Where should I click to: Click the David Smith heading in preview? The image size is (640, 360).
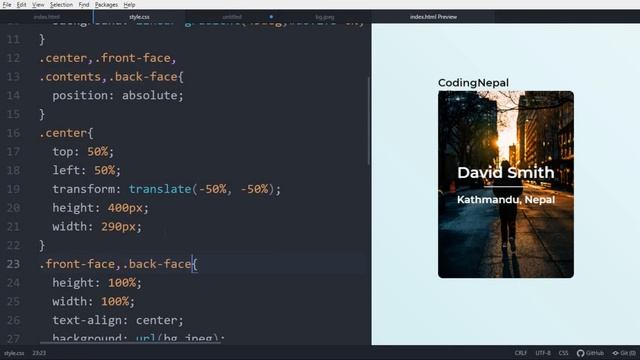506,172
